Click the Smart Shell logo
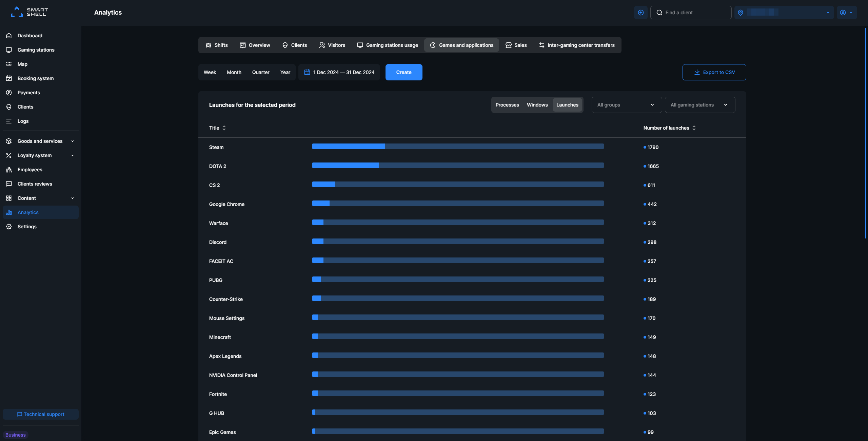The width and height of the screenshot is (868, 441). coord(29,12)
